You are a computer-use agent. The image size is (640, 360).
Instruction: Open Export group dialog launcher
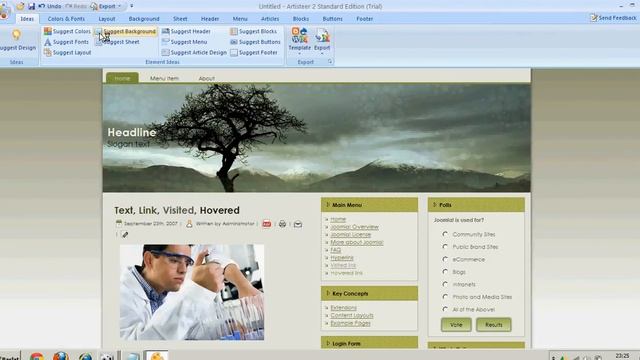[330, 62]
